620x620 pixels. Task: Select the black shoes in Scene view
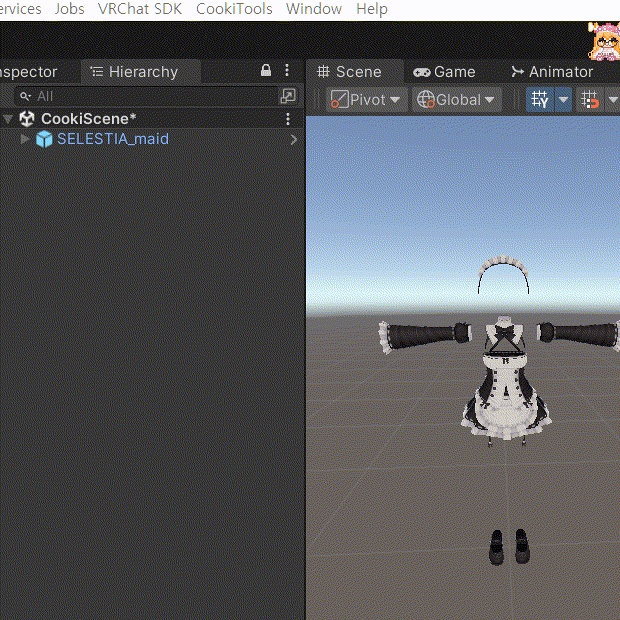(x=509, y=547)
